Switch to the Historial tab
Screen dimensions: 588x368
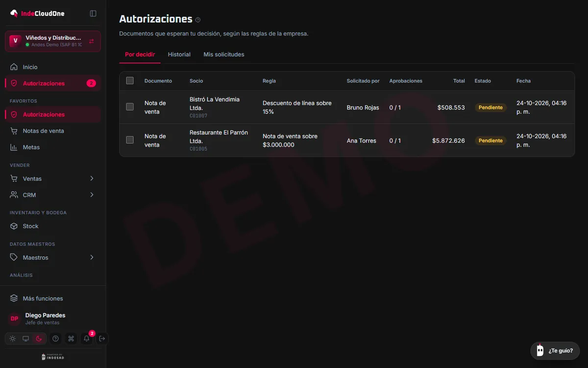pyautogui.click(x=179, y=54)
